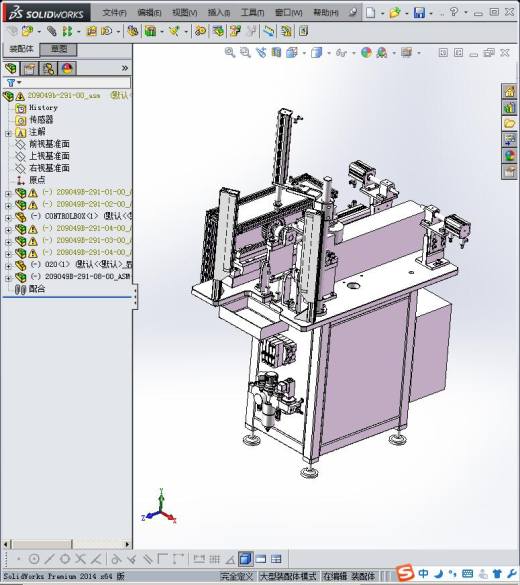Click the View Orientation cube icon

292,53
